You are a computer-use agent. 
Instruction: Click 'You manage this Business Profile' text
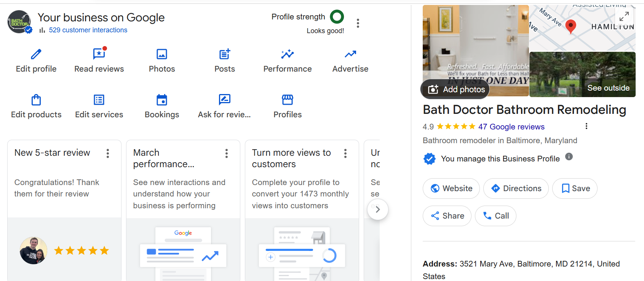[x=500, y=159]
